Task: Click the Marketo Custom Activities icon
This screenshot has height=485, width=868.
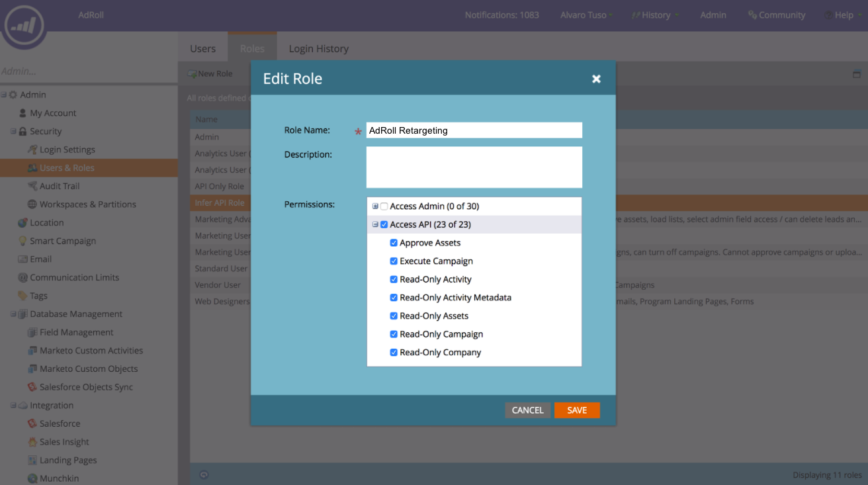Action: click(x=32, y=351)
